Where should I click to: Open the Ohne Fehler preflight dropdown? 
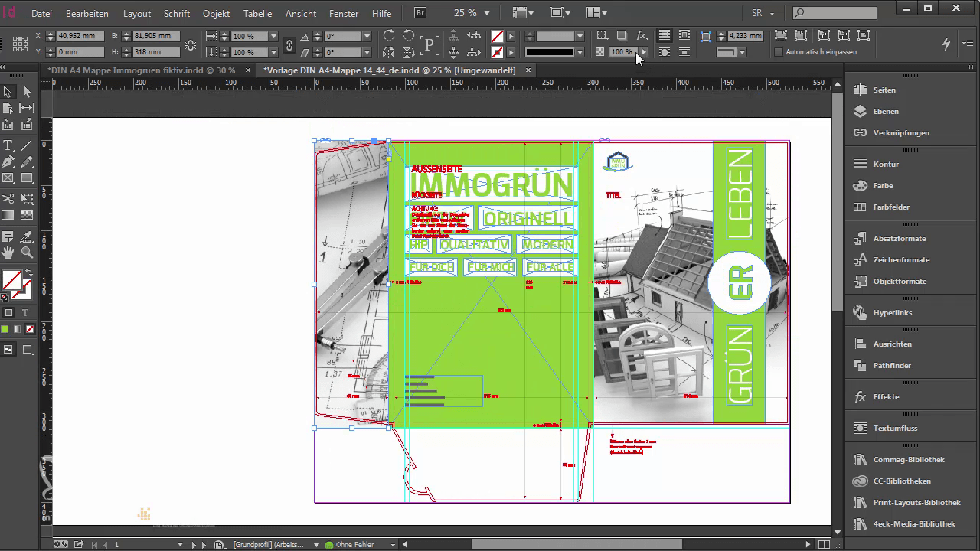click(x=393, y=545)
